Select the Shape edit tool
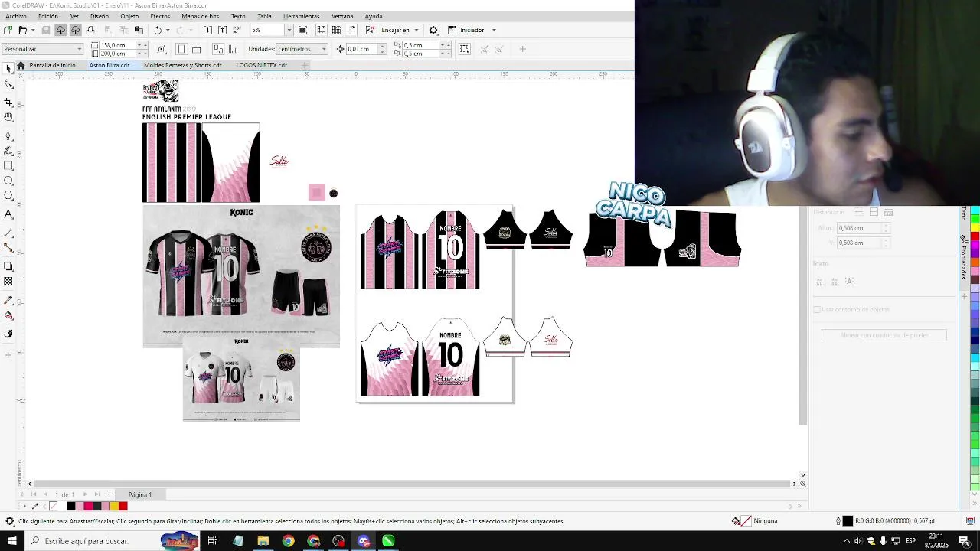This screenshot has height=551, width=980. 8,85
